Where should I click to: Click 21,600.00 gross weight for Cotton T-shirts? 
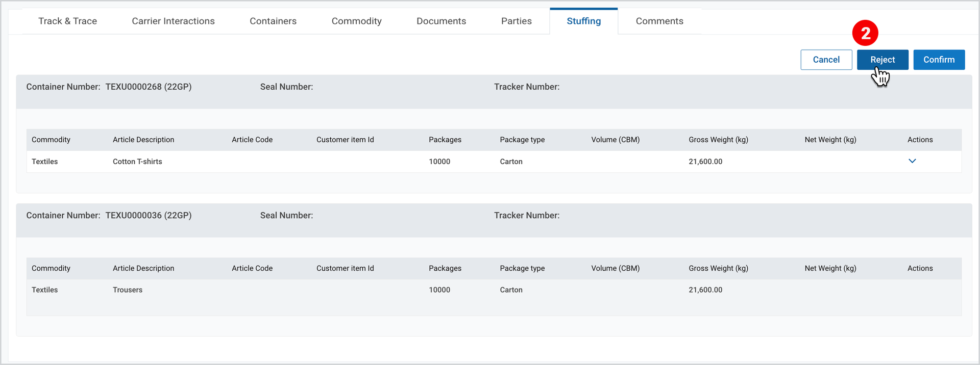[705, 162]
